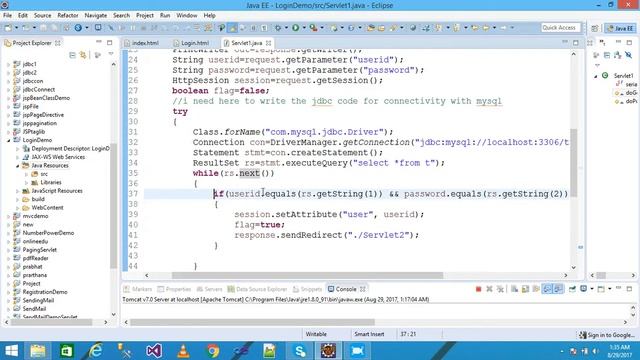Open the Navigate menu

click(x=96, y=16)
